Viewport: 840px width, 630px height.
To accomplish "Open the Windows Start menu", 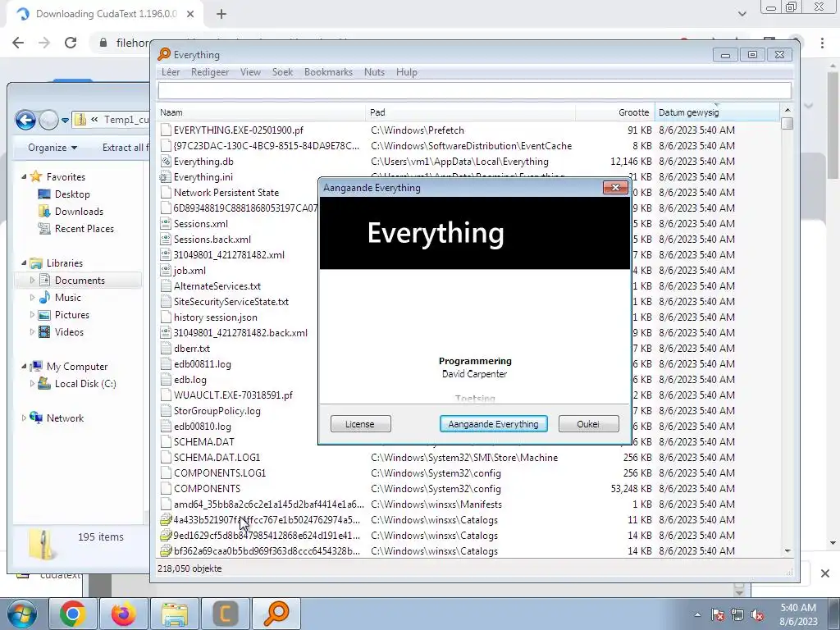I will click(21, 614).
